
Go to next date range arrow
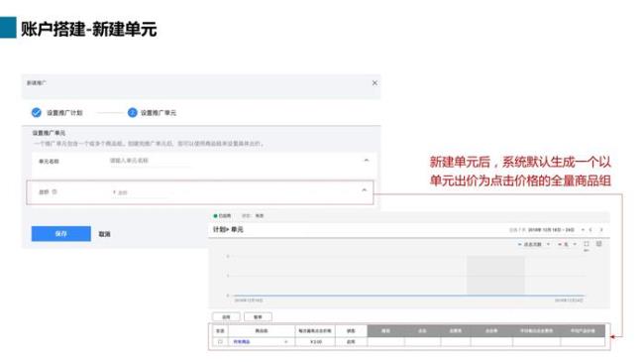click(601, 229)
